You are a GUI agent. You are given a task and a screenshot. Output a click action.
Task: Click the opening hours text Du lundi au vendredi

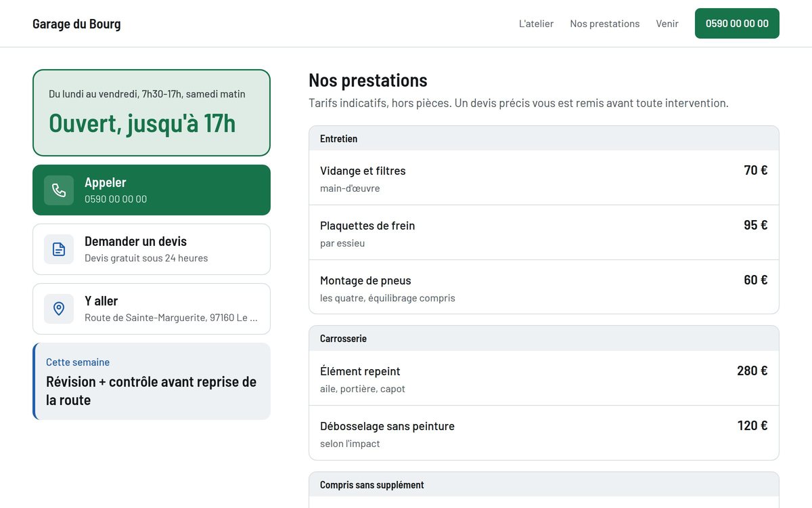click(x=147, y=94)
